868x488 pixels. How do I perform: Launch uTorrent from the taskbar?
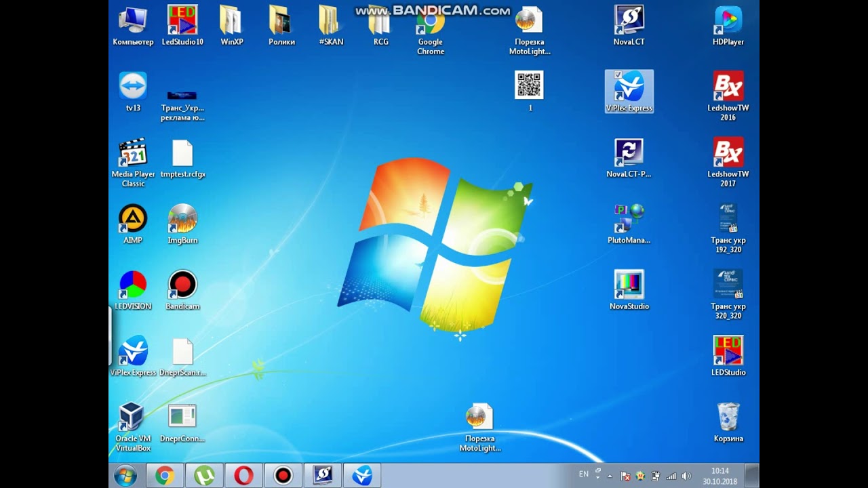point(204,476)
